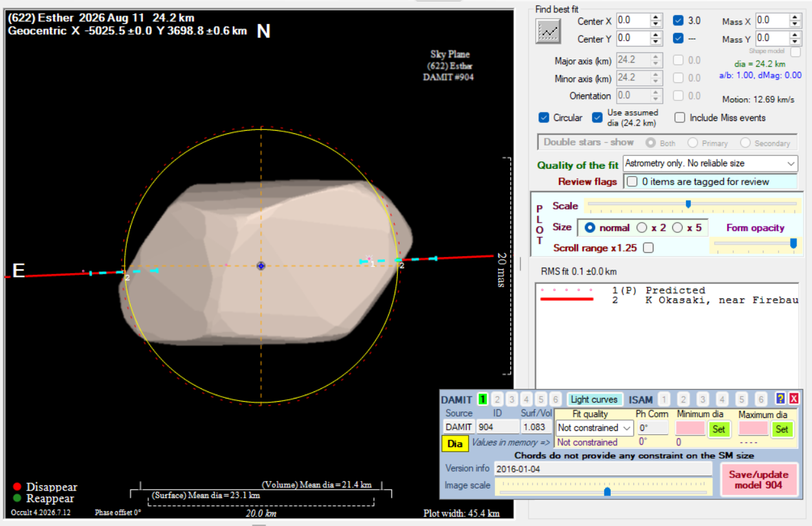
Task: Click the Mass Y input field
Action: (773, 38)
